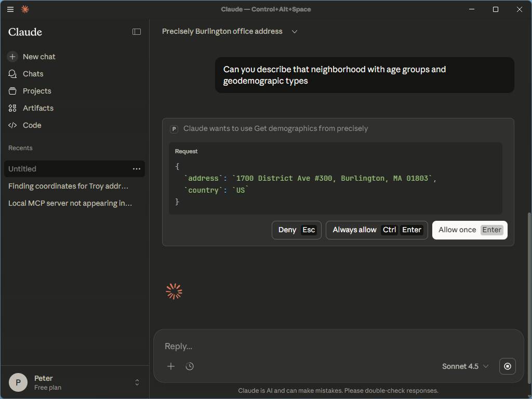Go to Projects in sidebar

(x=37, y=91)
